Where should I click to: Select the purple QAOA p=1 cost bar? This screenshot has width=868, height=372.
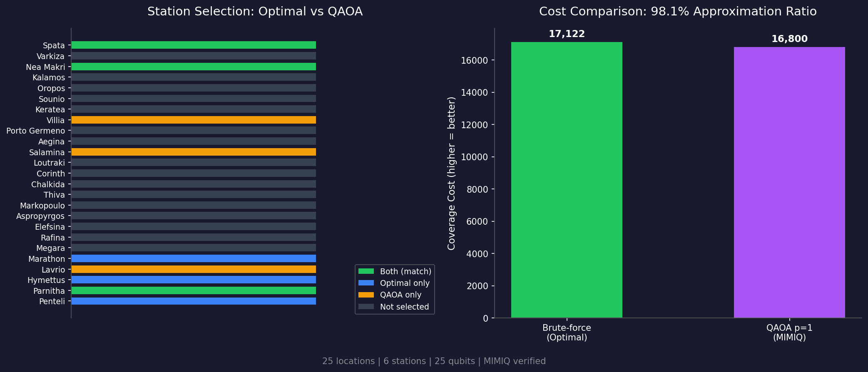(789, 182)
